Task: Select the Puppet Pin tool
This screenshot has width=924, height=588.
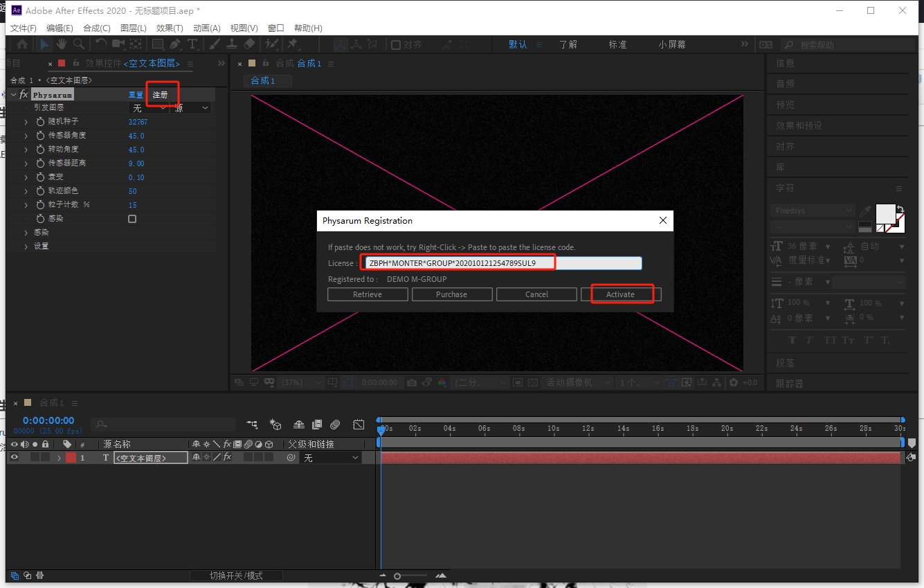Action: click(292, 44)
